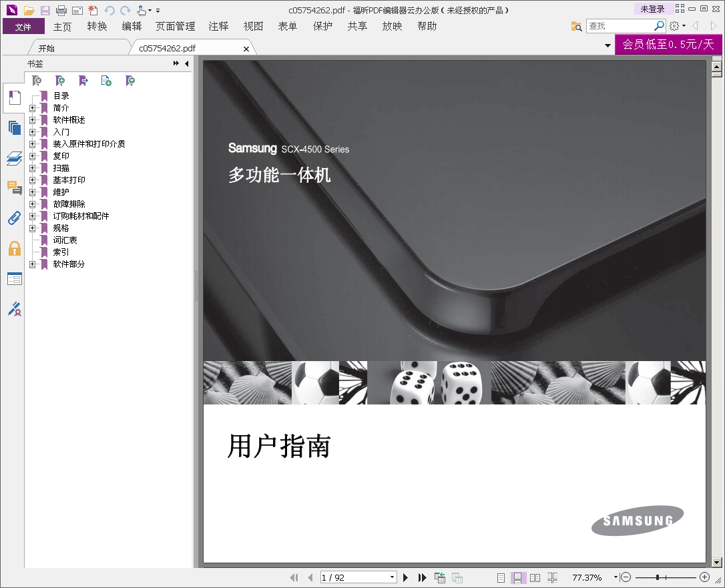Select single page view mode

pyautogui.click(x=501, y=577)
